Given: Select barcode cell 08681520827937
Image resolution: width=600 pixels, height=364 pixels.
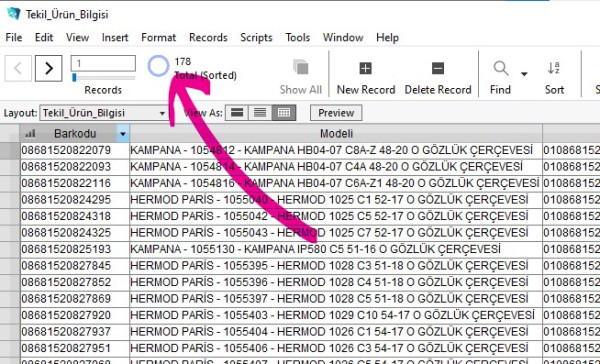Looking at the screenshot, I should coord(75,331).
